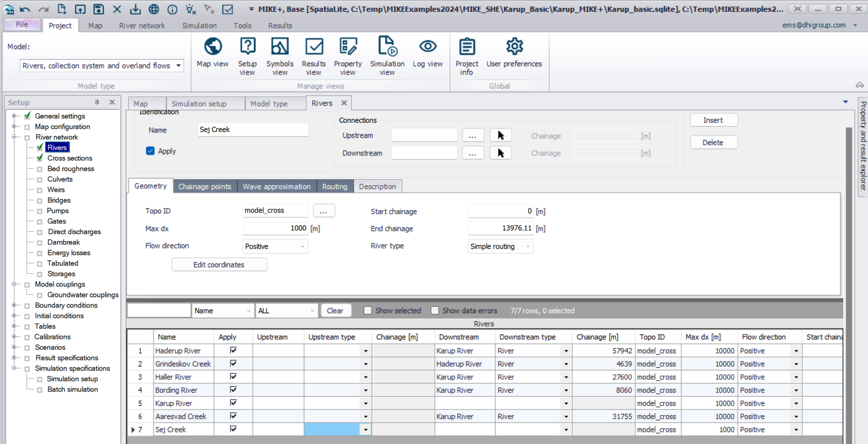Click the globe icon in quick access toolbar
Screen dimensions: 868x444
[154, 9]
